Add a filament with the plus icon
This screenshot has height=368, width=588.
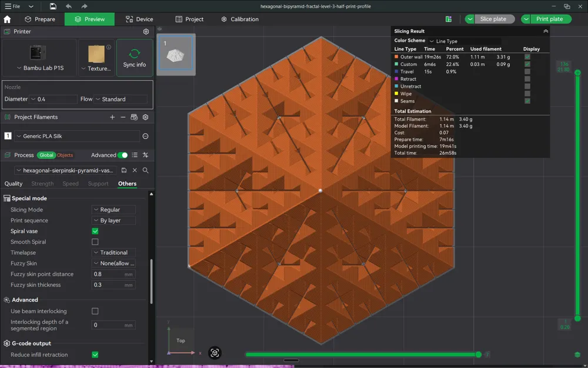click(112, 117)
